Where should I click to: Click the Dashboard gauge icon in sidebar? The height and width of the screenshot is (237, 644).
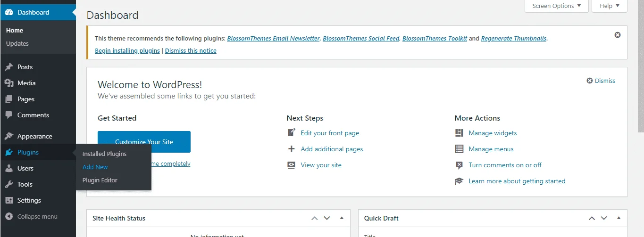click(9, 12)
